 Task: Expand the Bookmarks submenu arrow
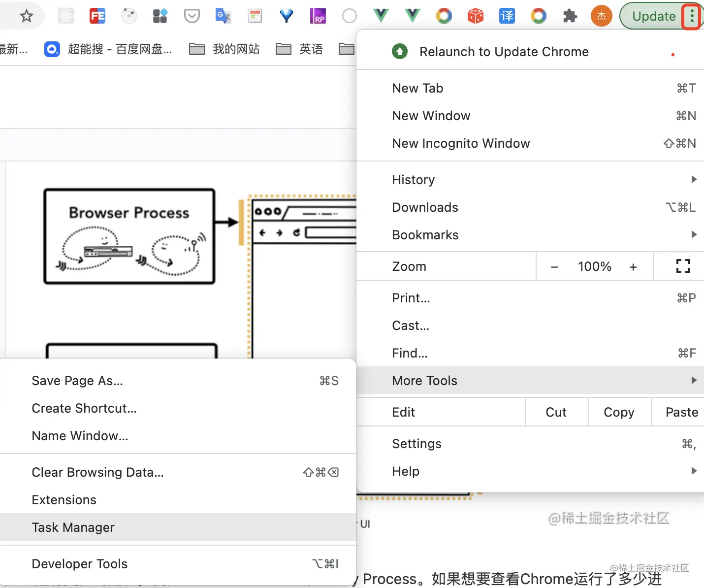(x=694, y=234)
